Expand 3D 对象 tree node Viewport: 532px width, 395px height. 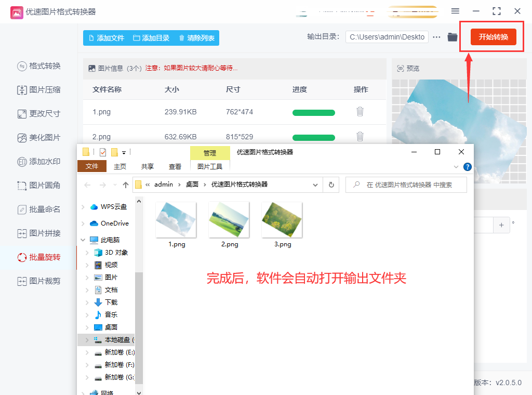tap(87, 253)
